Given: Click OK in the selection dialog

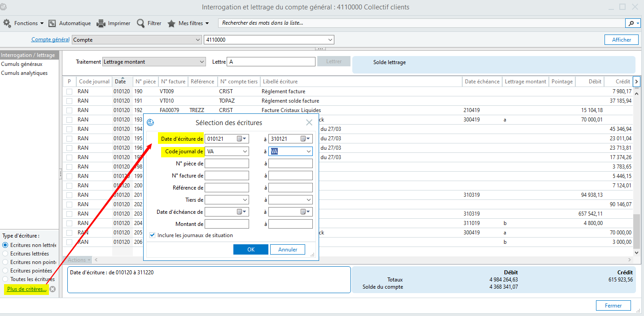Looking at the screenshot, I should click(251, 250).
